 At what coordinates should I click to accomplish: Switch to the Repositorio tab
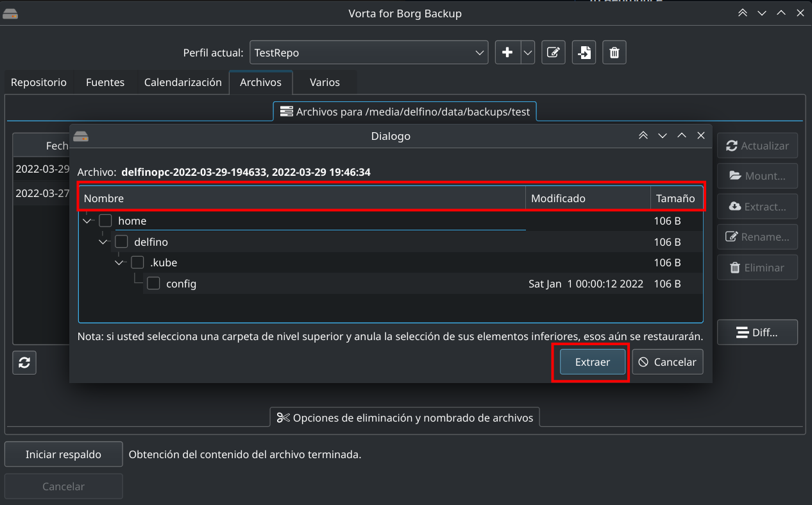pos(38,82)
